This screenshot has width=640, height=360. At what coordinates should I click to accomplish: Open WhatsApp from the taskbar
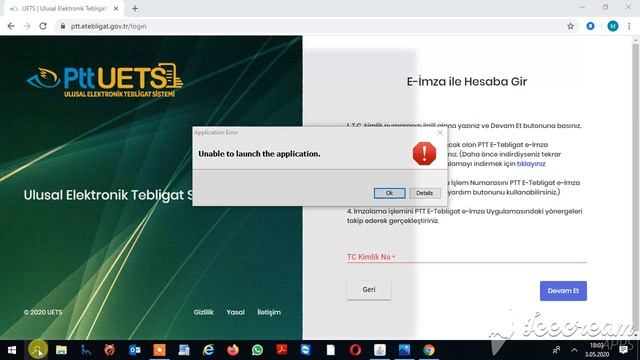click(x=257, y=350)
